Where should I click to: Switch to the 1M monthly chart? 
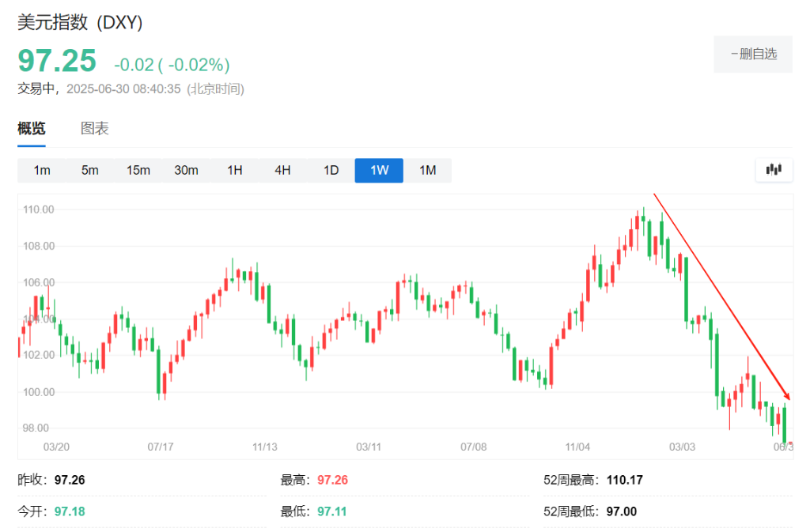point(427,169)
